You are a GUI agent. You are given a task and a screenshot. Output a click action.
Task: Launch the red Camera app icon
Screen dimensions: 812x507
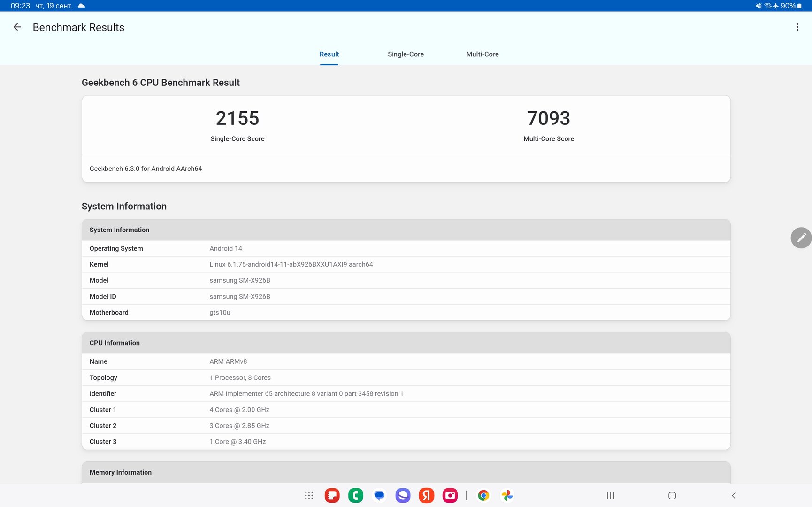click(450, 496)
